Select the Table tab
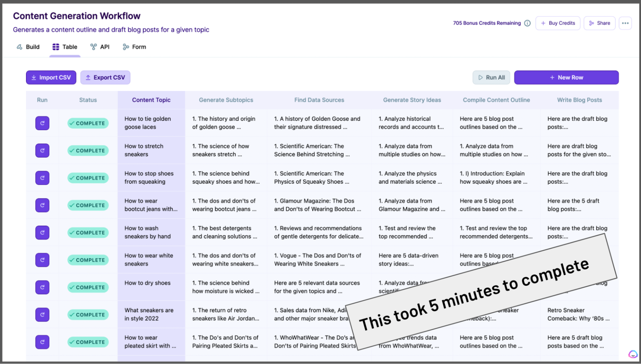641x364 pixels. [65, 47]
